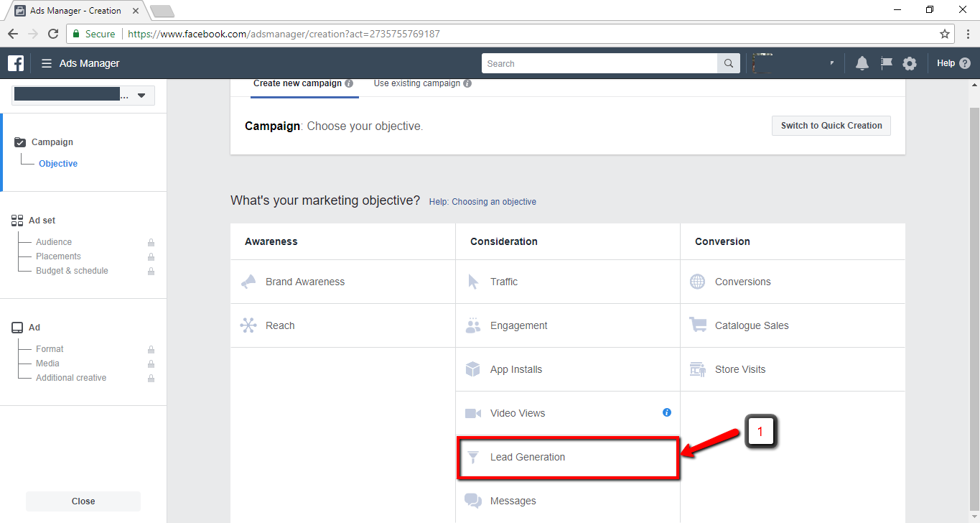Select the Ads Manager - Creation browser tab
The image size is (980, 523).
[x=75, y=11]
